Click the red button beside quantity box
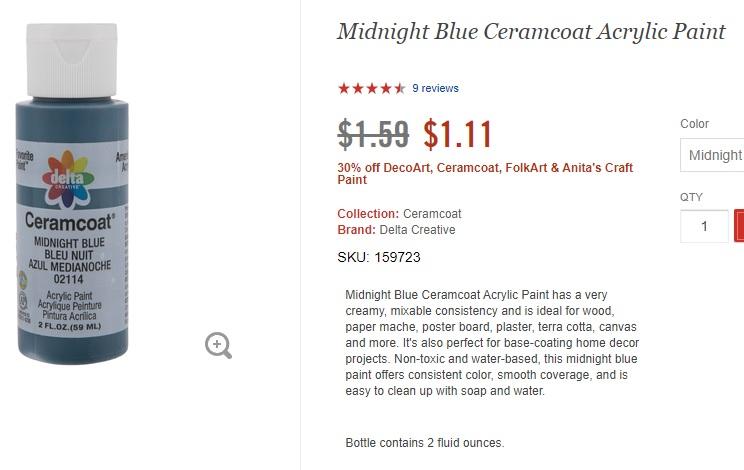744x470 pixels. pyautogui.click(x=739, y=226)
